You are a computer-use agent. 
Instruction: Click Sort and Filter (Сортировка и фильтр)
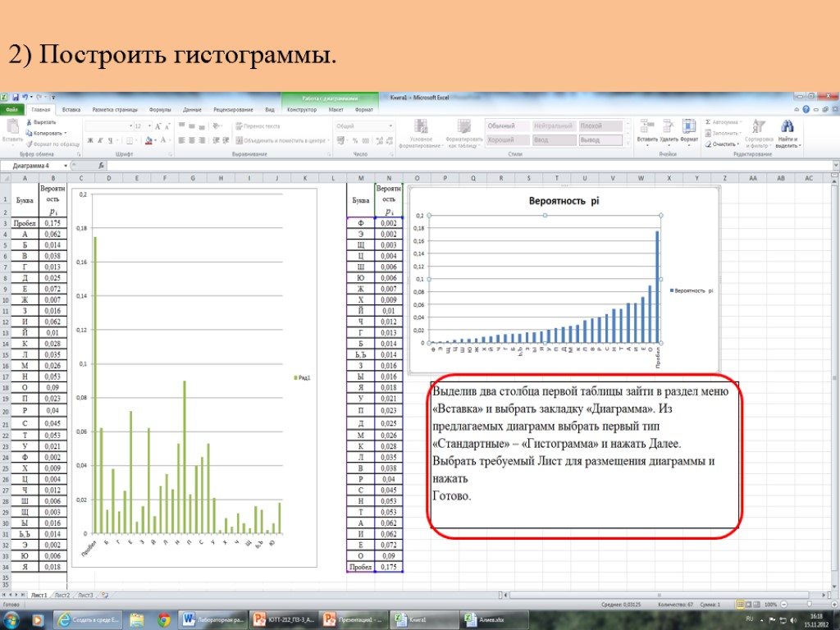(757, 134)
